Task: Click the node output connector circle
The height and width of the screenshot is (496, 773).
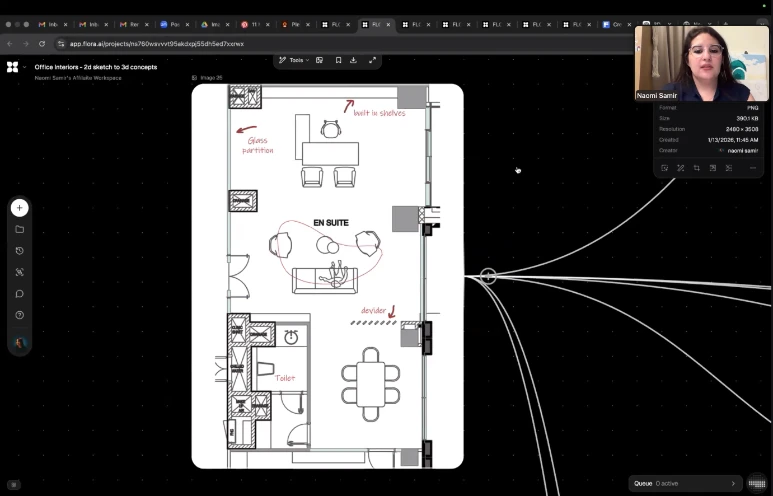Action: (488, 277)
